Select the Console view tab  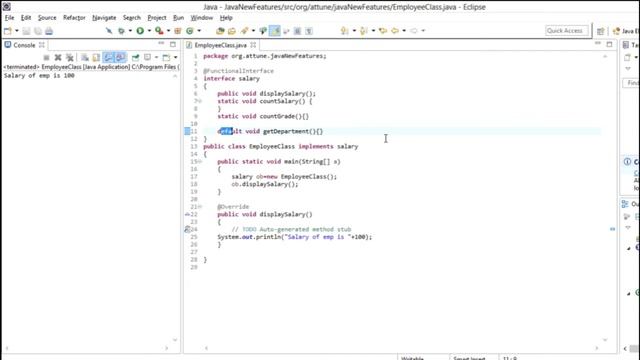coord(24,45)
